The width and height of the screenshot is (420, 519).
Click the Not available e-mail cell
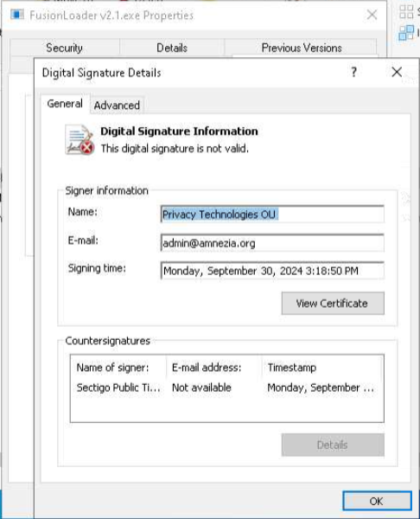[201, 388]
